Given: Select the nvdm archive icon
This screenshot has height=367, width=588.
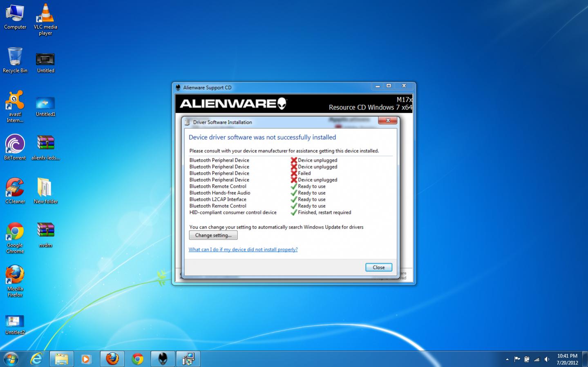Looking at the screenshot, I should [x=45, y=235].
